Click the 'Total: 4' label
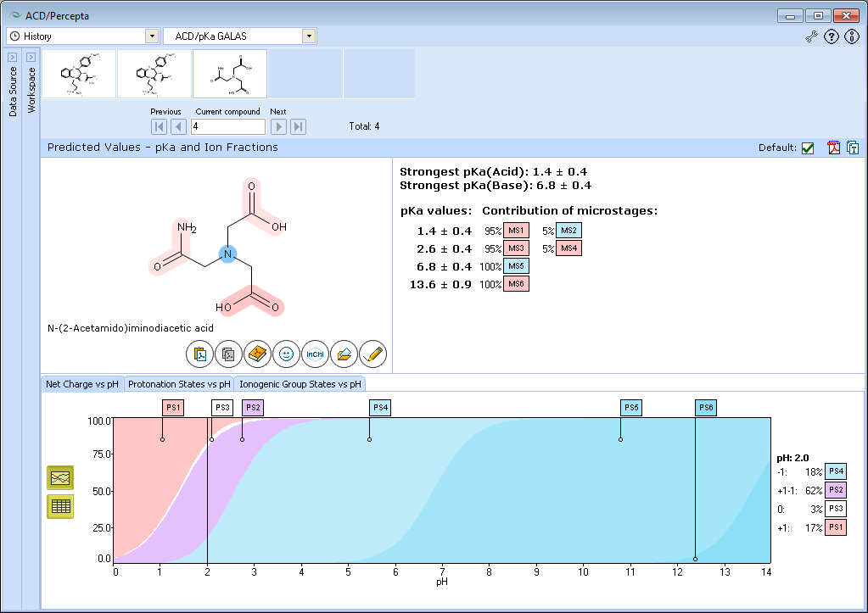The image size is (868, 613). tap(364, 126)
